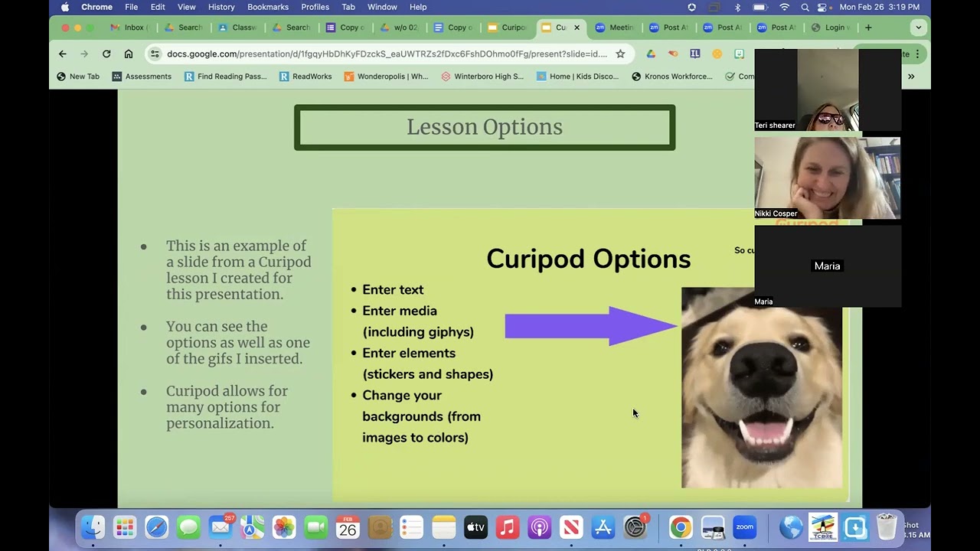This screenshot has height=551, width=980.
Task: Open the New Tab bookmark
Action: pos(78,77)
